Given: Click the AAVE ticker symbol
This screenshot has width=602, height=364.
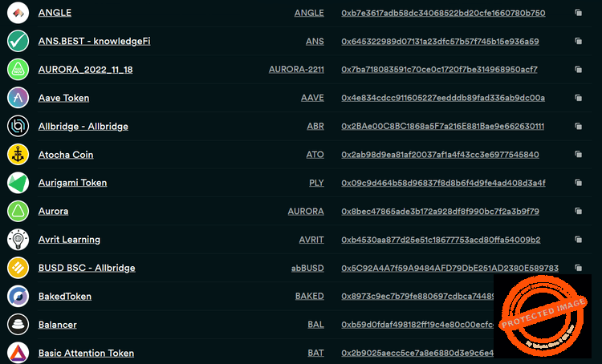Looking at the screenshot, I should tap(312, 98).
